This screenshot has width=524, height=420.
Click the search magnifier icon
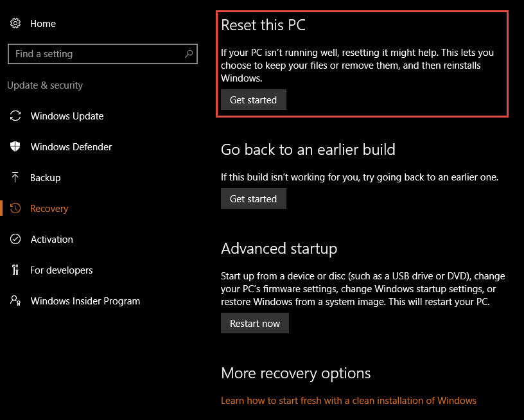(189, 53)
